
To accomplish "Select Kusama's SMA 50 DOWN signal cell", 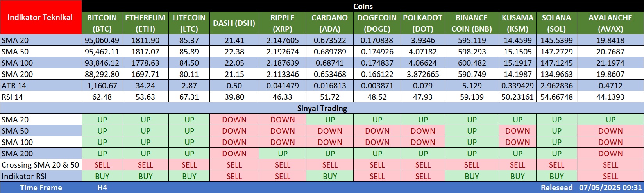I will coord(517,131).
